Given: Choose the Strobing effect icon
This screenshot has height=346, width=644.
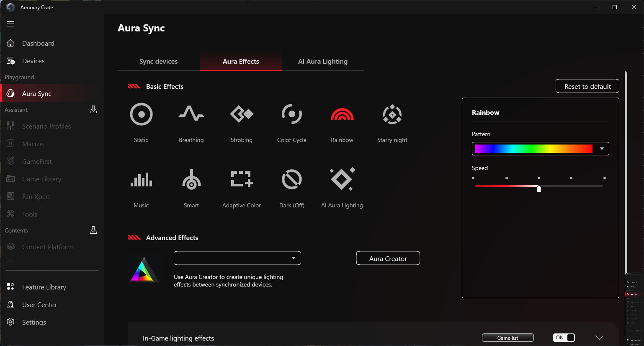Looking at the screenshot, I should point(242,114).
